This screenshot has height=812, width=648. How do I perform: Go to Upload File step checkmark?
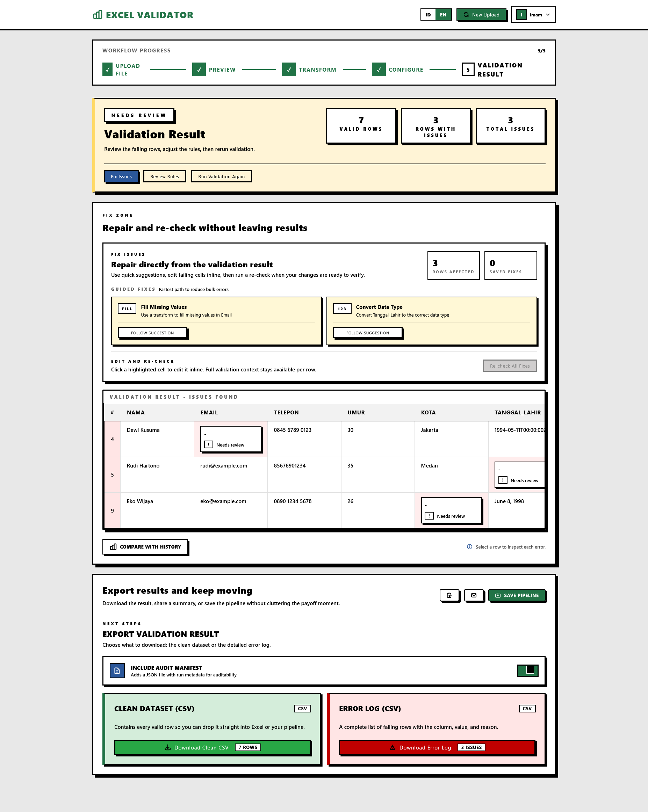[107, 70]
